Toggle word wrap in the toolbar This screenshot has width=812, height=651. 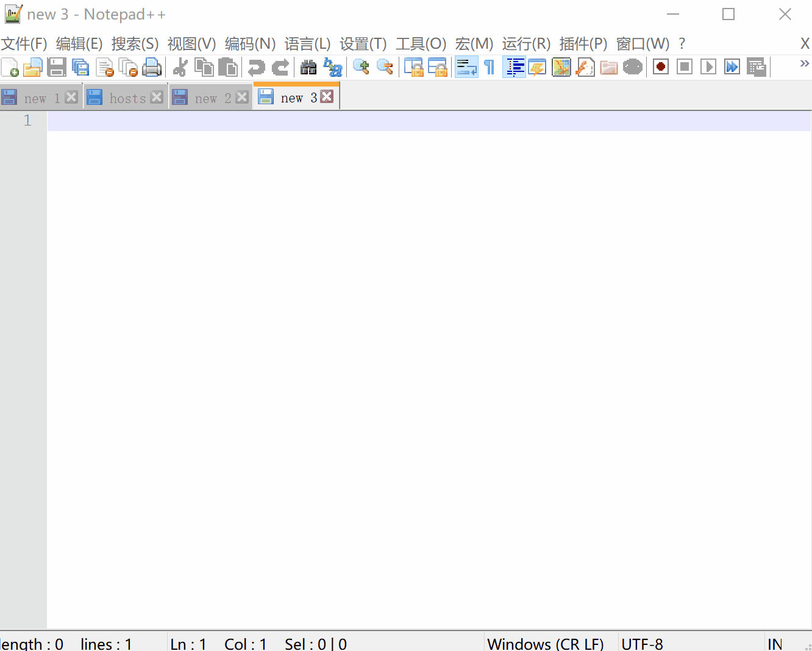[x=467, y=67]
